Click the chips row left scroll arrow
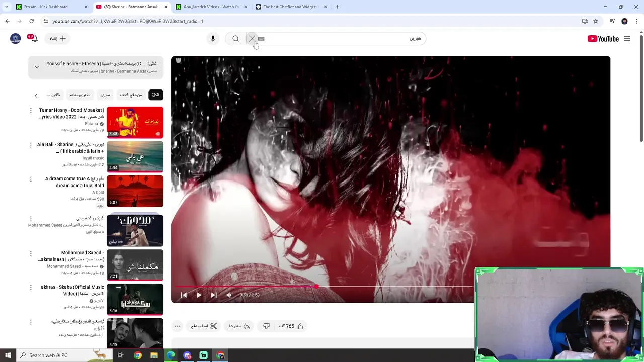The width and height of the screenshot is (644, 362). 36,95
